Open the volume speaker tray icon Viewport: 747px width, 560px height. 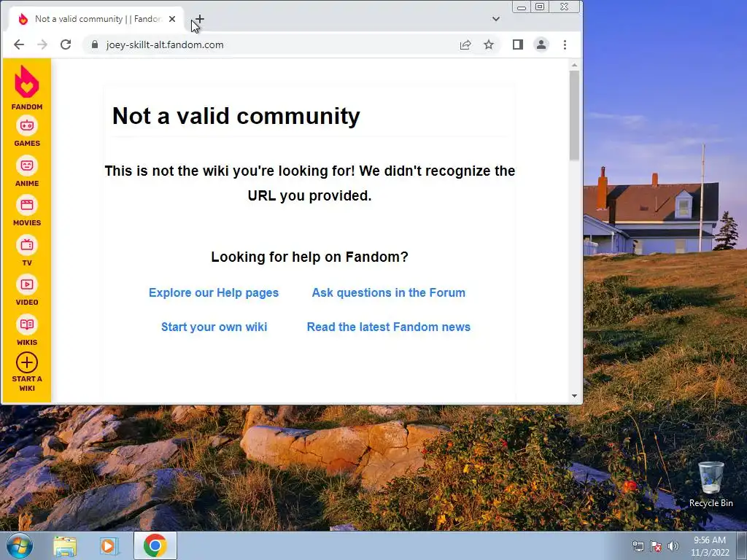[673, 546]
